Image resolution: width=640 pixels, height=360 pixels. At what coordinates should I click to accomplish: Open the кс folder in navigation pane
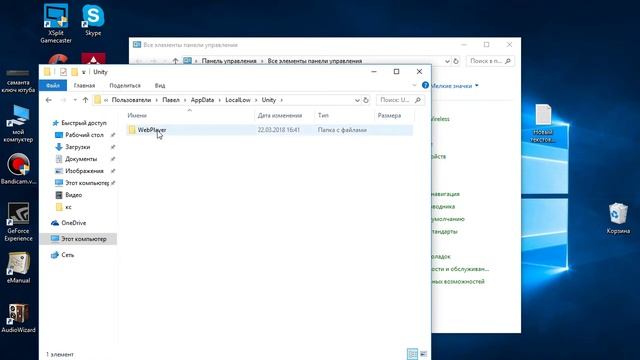[x=68, y=207]
